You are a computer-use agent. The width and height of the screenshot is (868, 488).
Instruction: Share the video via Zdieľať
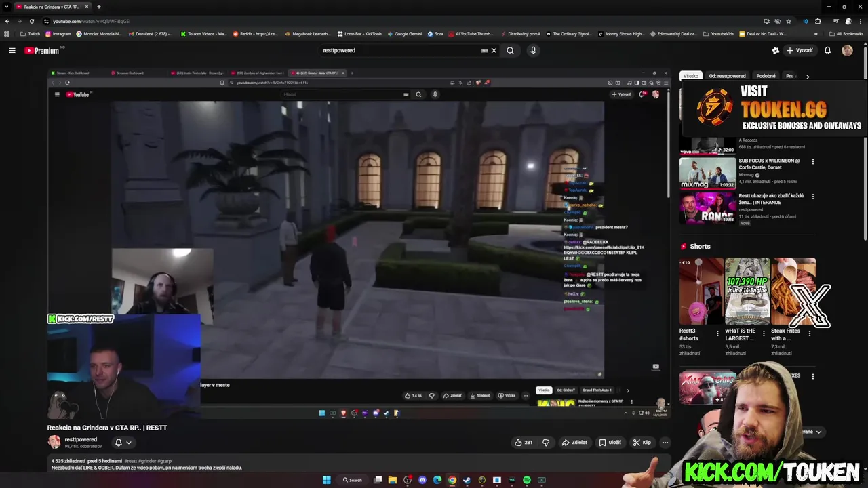tap(574, 443)
